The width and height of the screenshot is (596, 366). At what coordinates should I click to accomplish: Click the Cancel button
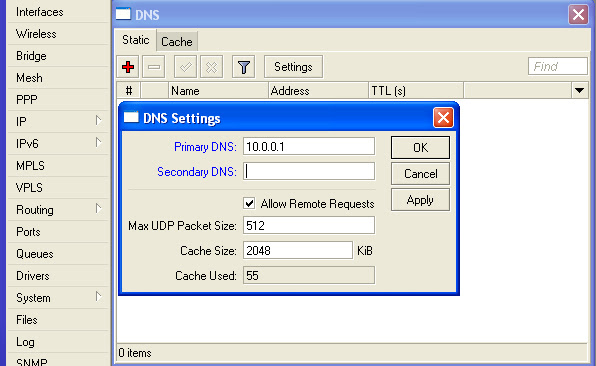(420, 174)
